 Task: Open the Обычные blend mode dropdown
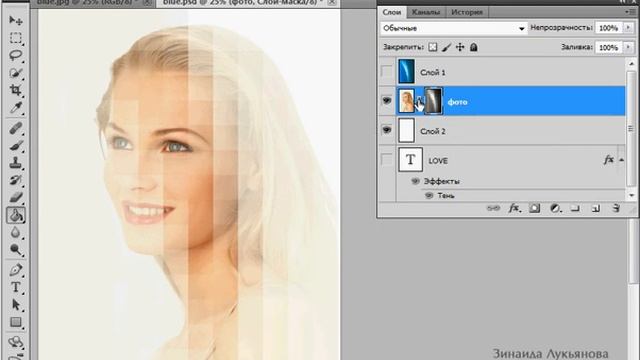point(453,28)
